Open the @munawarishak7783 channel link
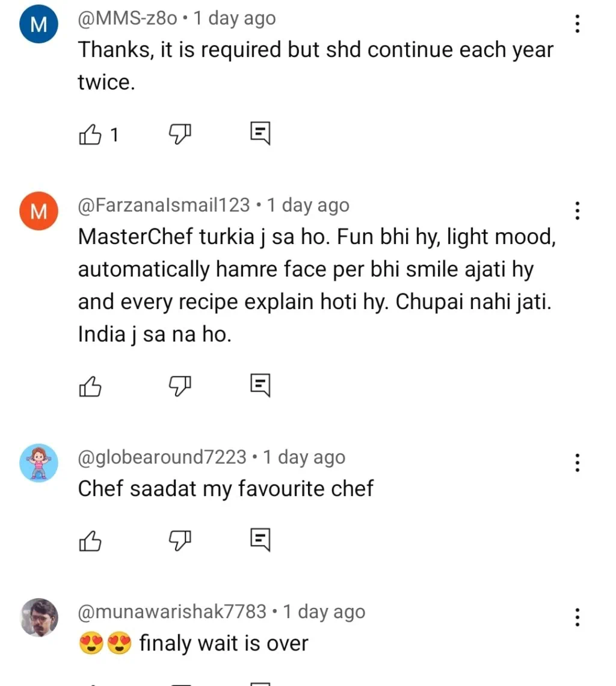Image resolution: width=616 pixels, height=686 pixels. click(x=172, y=612)
